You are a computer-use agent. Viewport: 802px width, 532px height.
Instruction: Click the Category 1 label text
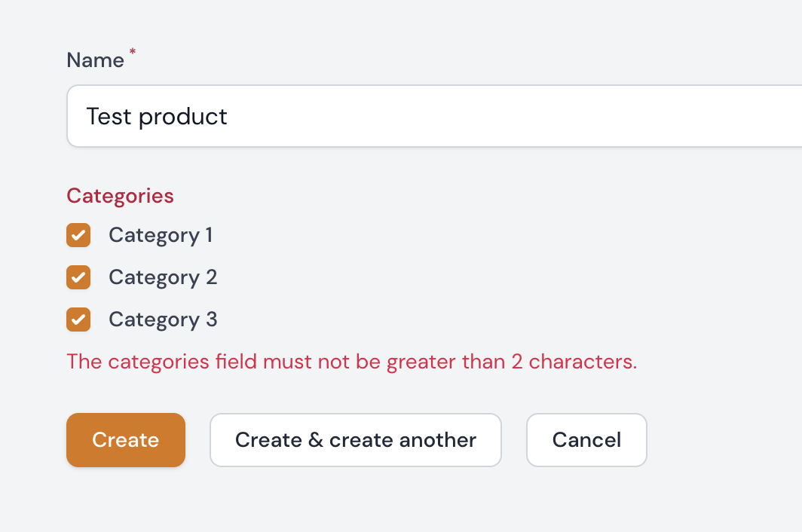click(161, 235)
